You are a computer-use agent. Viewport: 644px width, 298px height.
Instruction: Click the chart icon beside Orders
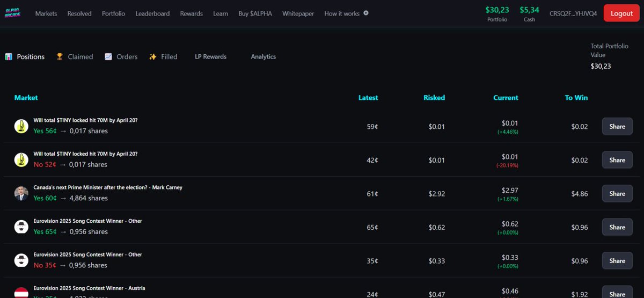pos(108,56)
